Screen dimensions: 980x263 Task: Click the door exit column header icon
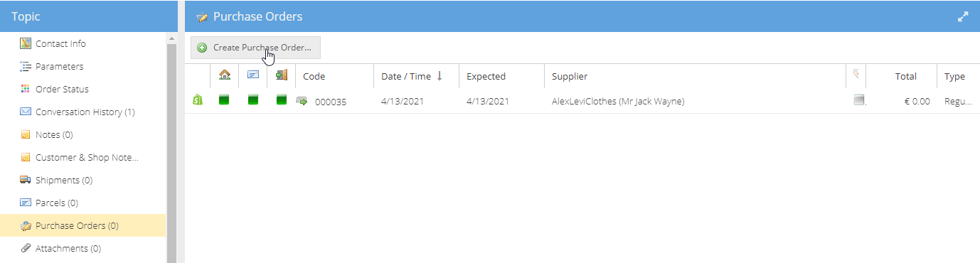tap(281, 75)
